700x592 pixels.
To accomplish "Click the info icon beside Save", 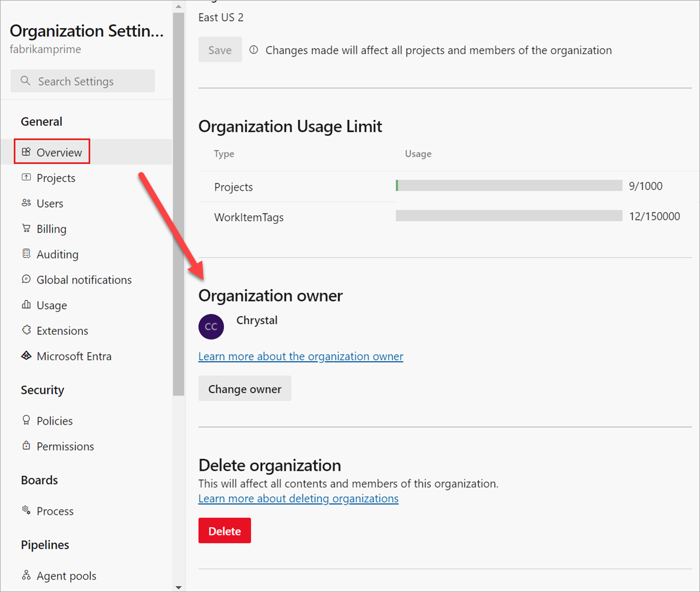I will pos(254,50).
